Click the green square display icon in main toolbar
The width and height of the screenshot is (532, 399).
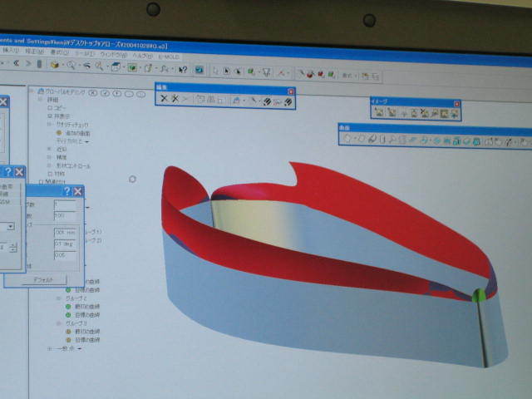132,67
